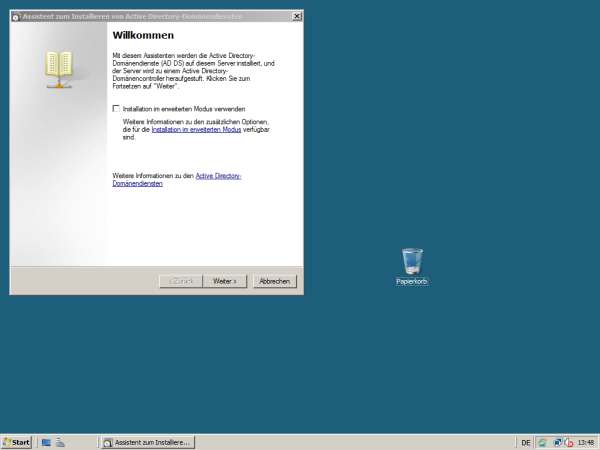Click the book directory illustration icon
This screenshot has height=450, width=600.
(x=59, y=69)
